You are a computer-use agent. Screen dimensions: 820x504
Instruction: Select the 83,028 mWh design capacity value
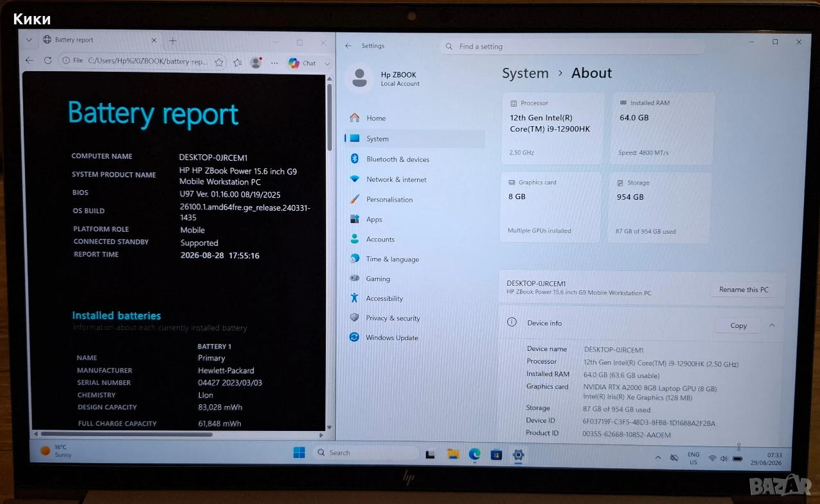click(220, 407)
